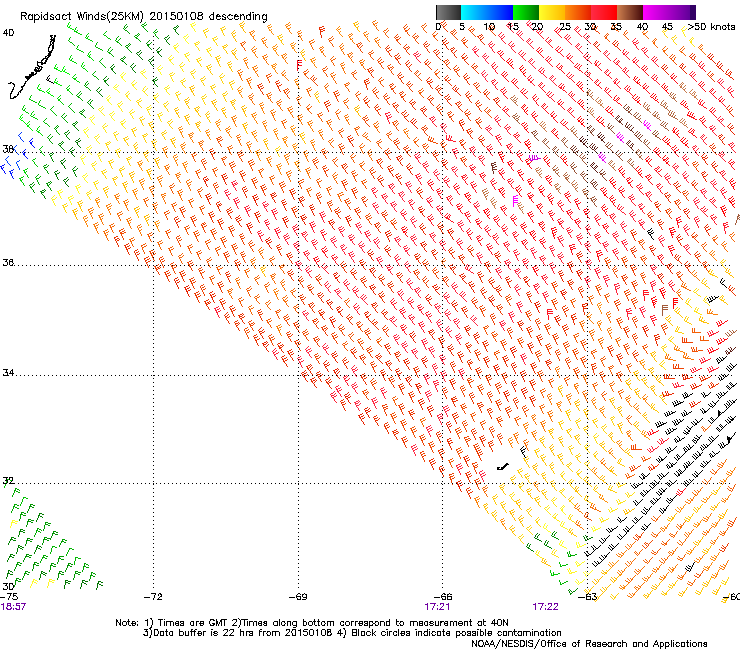This screenshot has width=740, height=650.
Task: Click the longitude label '-69'
Action: click(298, 597)
